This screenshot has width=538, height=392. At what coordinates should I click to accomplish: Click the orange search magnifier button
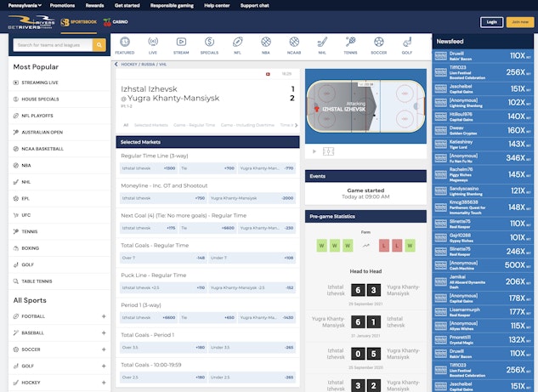pos(99,45)
